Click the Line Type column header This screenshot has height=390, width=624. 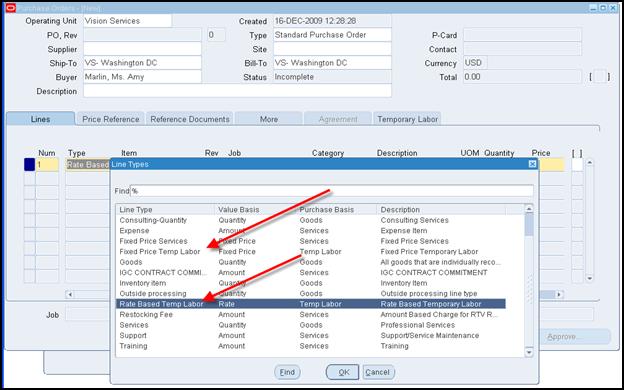pos(166,210)
